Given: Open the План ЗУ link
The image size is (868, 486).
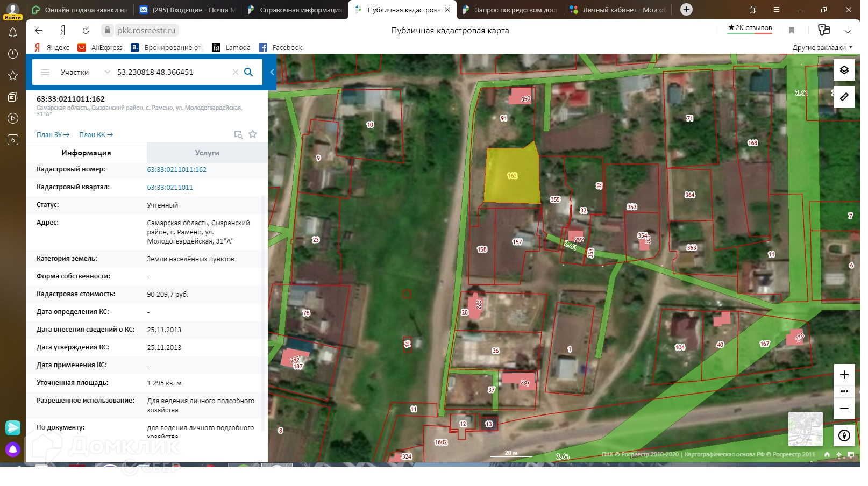Looking at the screenshot, I should 53,135.
